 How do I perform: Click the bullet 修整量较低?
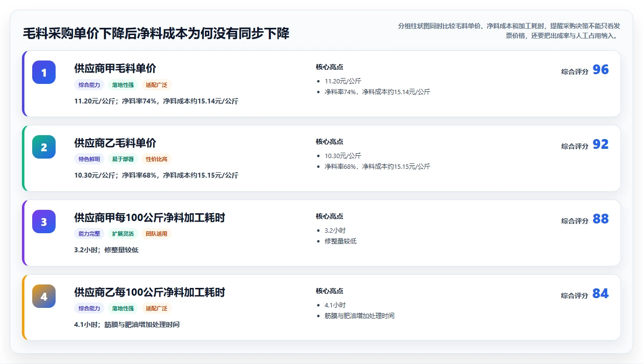[341, 241]
